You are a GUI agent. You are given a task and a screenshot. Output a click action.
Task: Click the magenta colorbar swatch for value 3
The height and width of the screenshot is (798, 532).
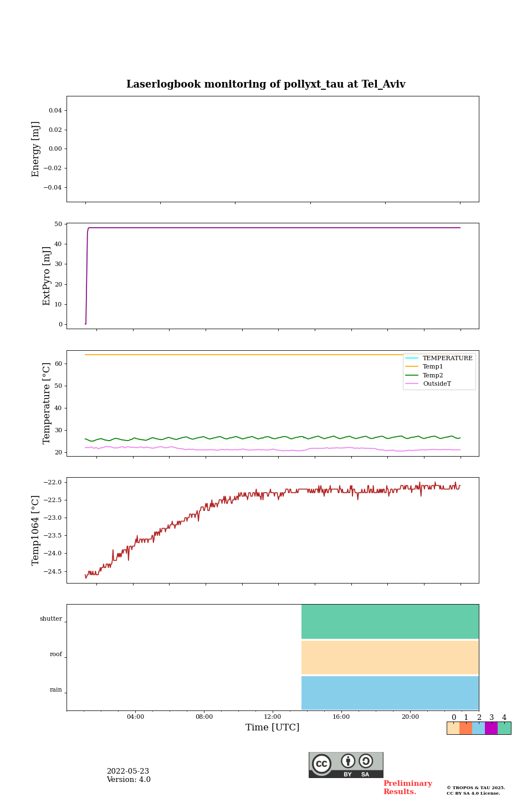coord(492,728)
